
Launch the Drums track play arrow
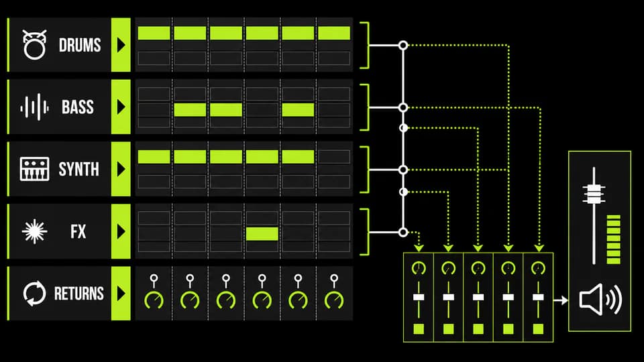pos(121,45)
